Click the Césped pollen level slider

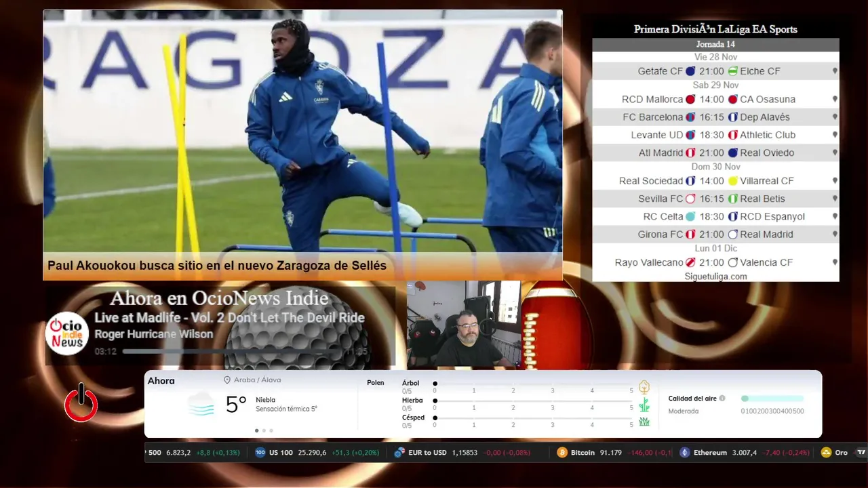click(x=533, y=418)
